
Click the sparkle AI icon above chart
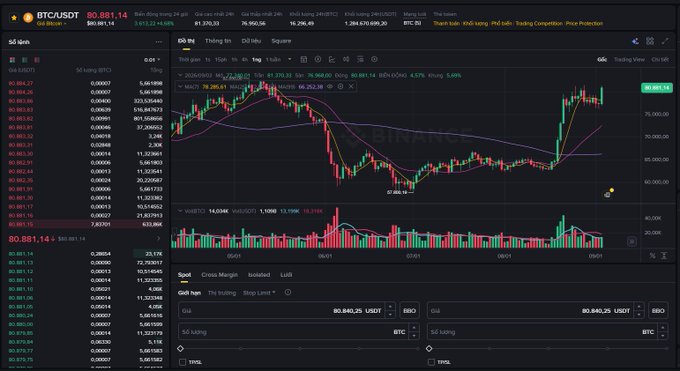[x=635, y=41]
